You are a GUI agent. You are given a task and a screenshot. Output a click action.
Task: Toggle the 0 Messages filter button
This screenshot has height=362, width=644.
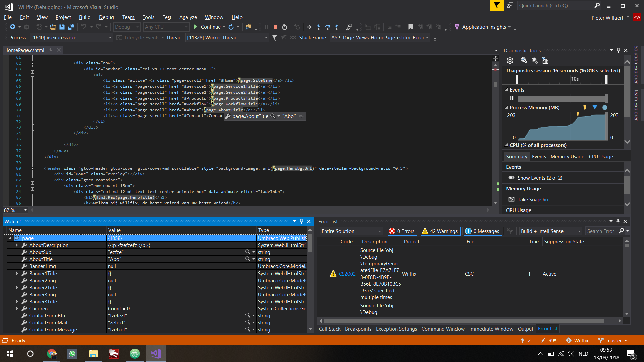(483, 231)
